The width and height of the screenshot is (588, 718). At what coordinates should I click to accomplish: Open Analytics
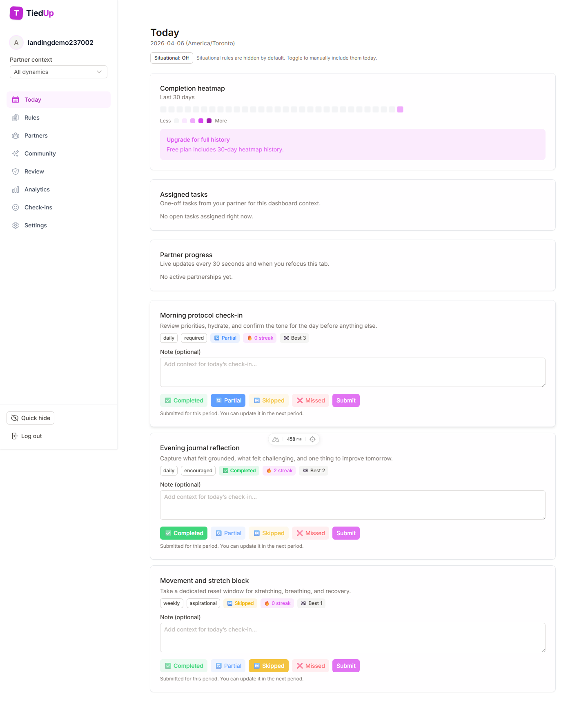tap(58, 189)
